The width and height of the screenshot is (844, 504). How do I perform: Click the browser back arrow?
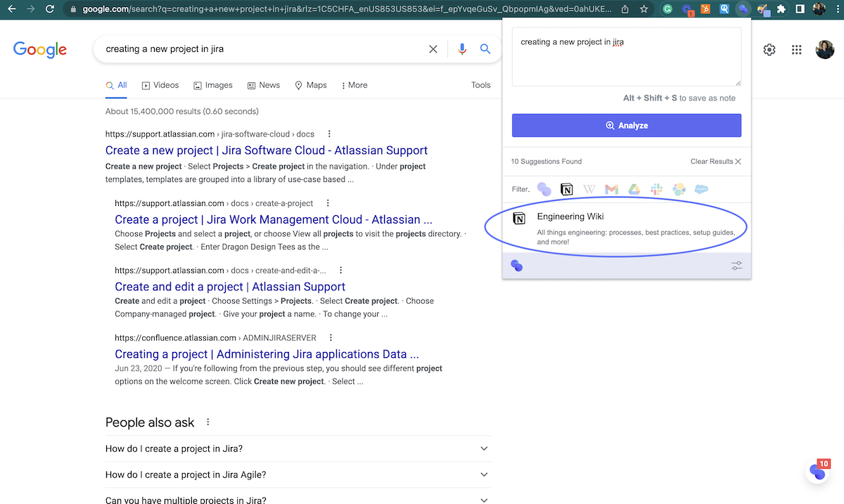click(x=11, y=9)
